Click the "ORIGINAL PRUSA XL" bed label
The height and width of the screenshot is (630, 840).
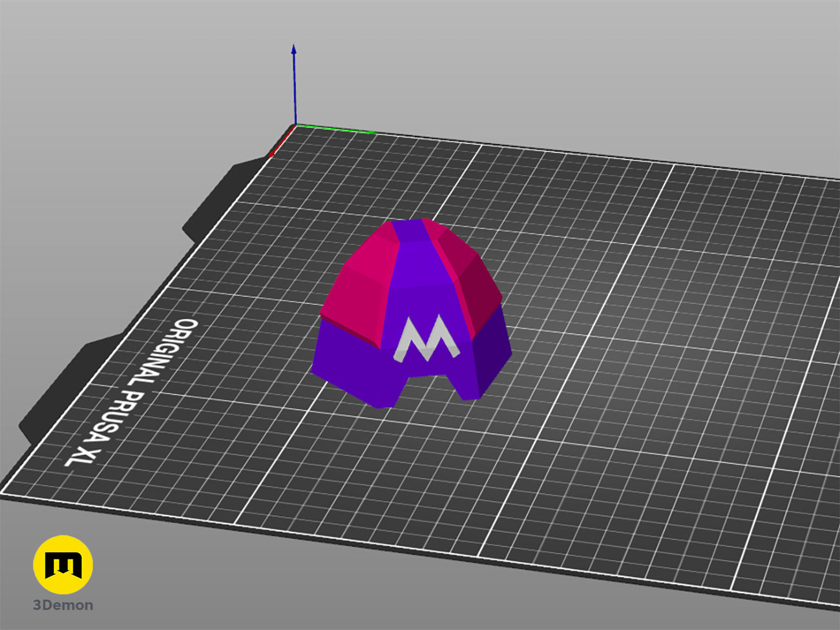pyautogui.click(x=131, y=393)
